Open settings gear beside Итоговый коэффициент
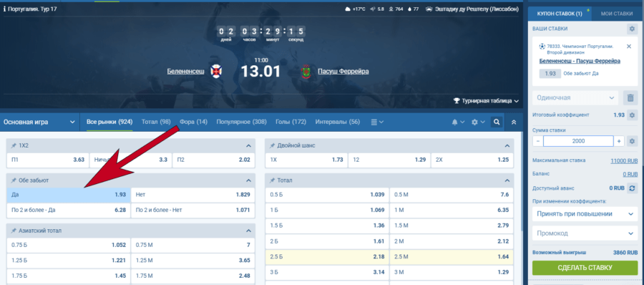Screen dimensions: 644x285 click(x=632, y=115)
